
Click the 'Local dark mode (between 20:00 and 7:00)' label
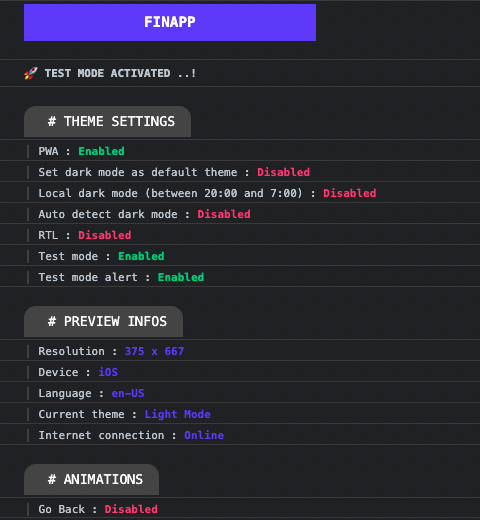[x=170, y=193]
